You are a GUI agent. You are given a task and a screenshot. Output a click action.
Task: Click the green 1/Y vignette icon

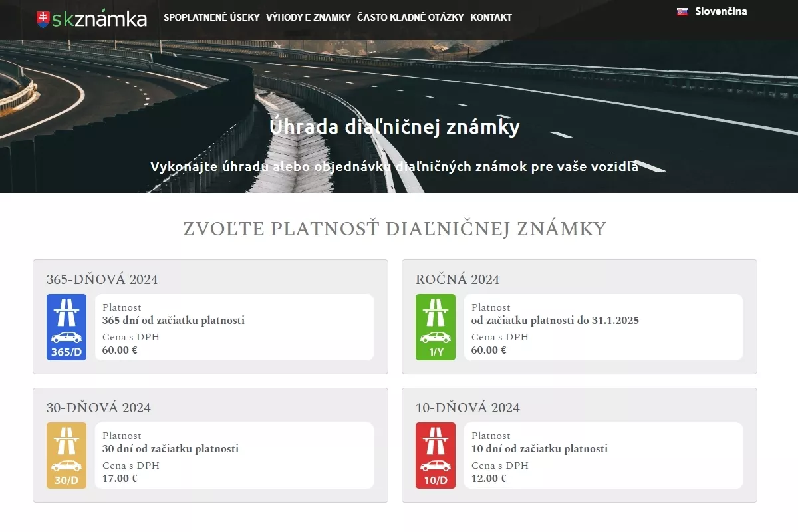(436, 327)
